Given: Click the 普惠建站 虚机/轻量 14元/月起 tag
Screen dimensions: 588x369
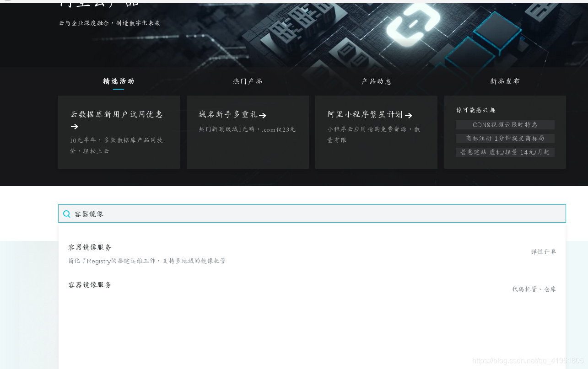Looking at the screenshot, I should point(505,152).
